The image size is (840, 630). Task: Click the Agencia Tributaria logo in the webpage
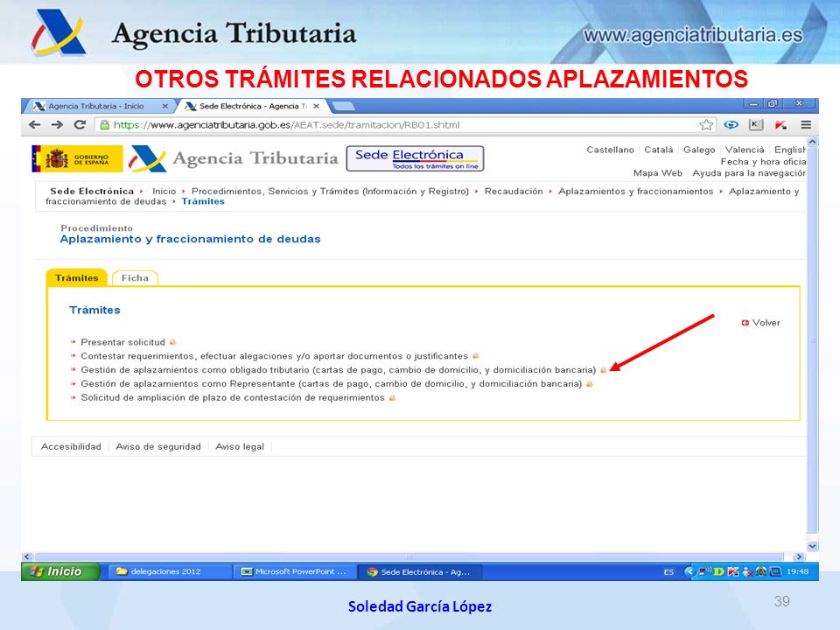click(x=234, y=158)
